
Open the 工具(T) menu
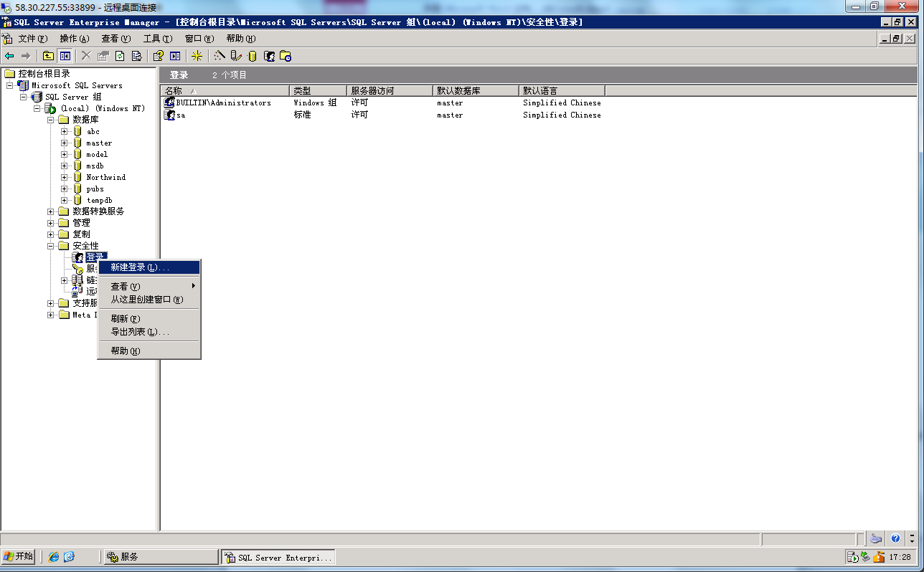[x=158, y=39]
